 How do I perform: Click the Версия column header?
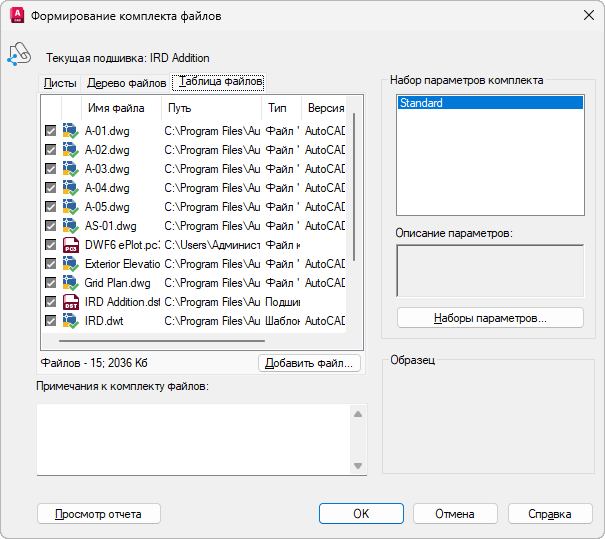[325, 108]
